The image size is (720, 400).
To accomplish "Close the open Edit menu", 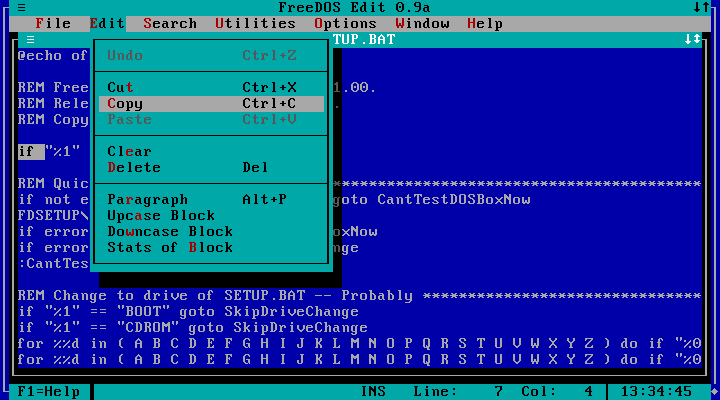I will coord(107,23).
